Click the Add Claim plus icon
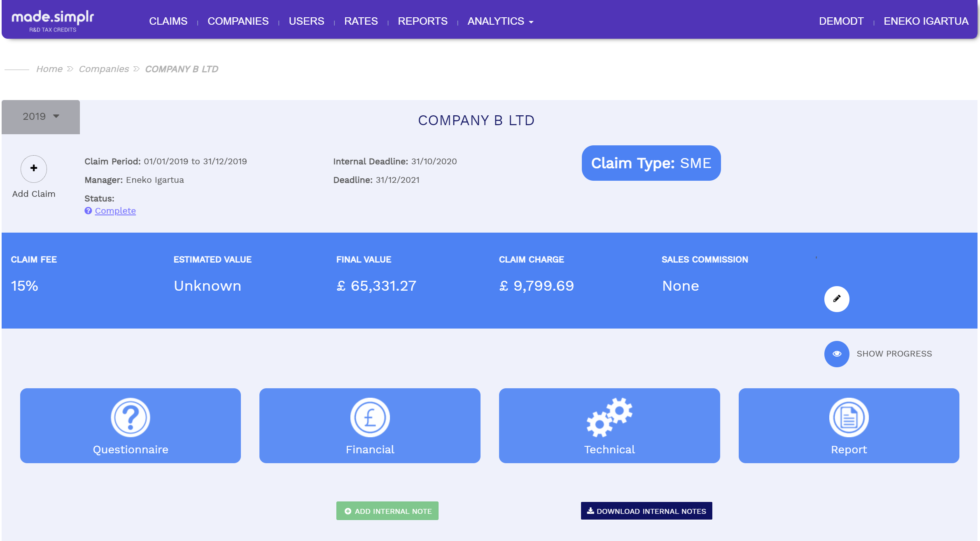Image resolution: width=980 pixels, height=541 pixels. pos(33,169)
